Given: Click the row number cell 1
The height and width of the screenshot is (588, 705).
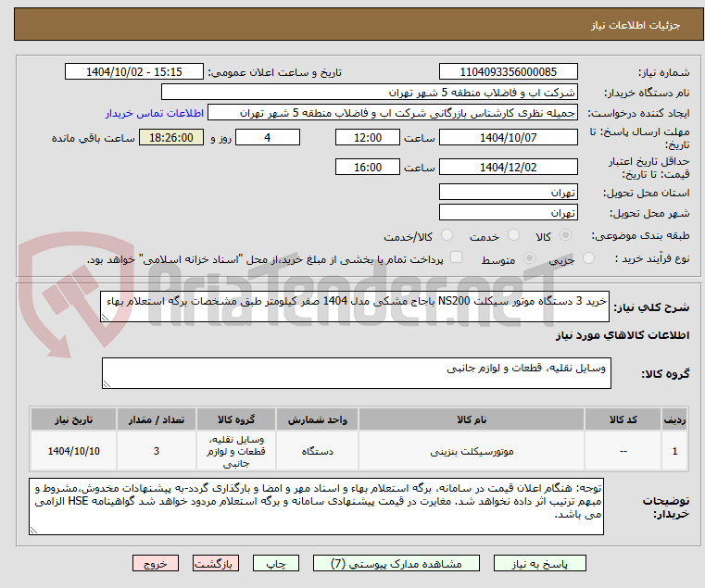Looking at the screenshot, I should click(x=674, y=451).
